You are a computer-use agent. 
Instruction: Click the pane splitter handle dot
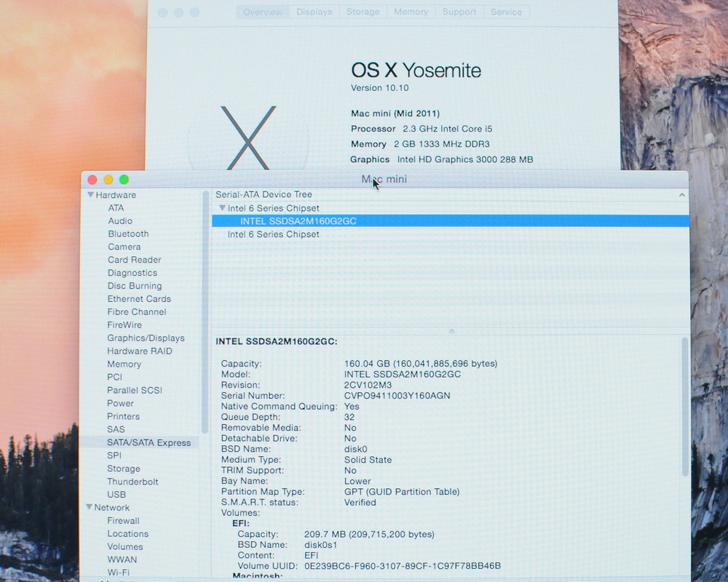click(x=451, y=332)
